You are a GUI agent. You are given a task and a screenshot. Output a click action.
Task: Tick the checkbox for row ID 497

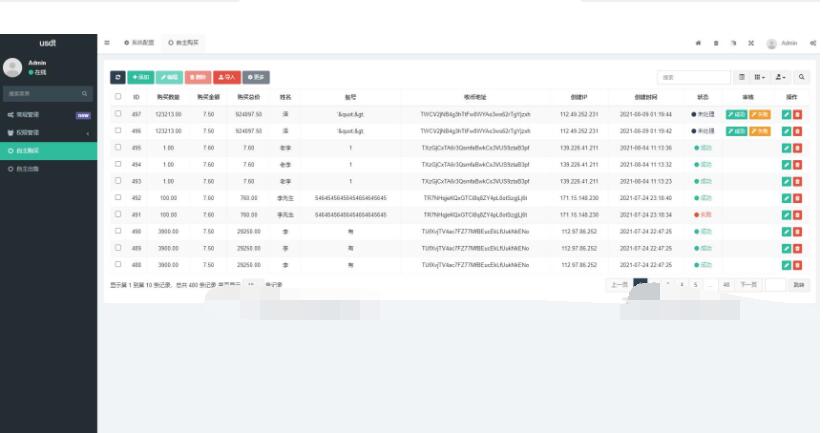click(x=118, y=115)
